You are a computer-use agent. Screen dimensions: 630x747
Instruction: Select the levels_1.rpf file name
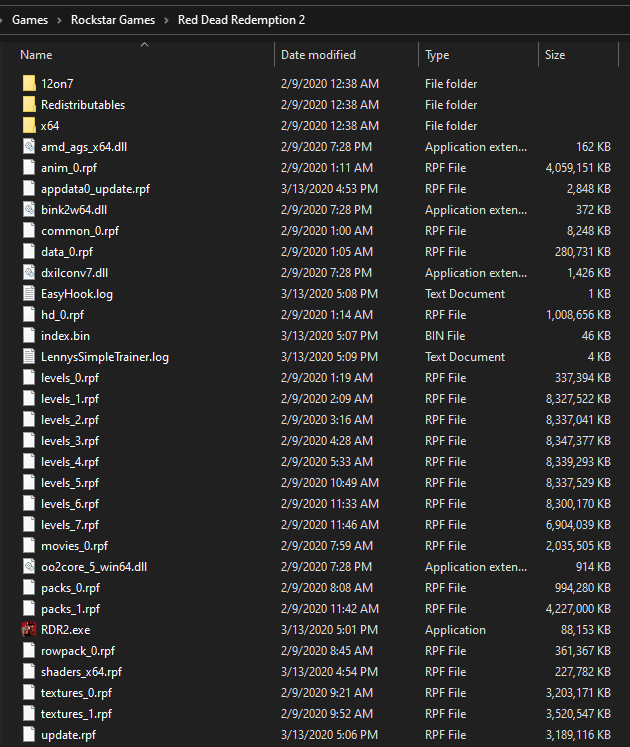pyautogui.click(x=70, y=398)
